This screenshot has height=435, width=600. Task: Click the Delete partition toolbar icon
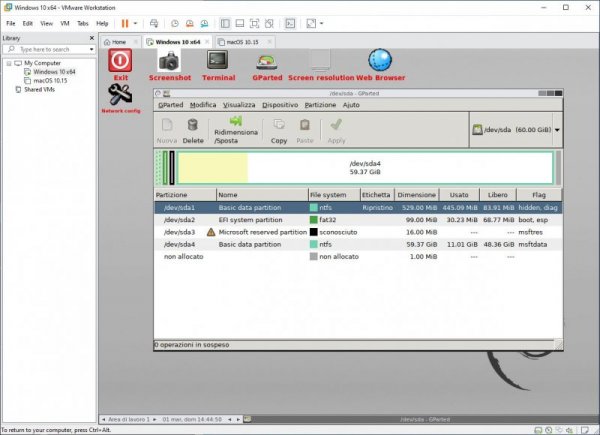[x=192, y=125]
